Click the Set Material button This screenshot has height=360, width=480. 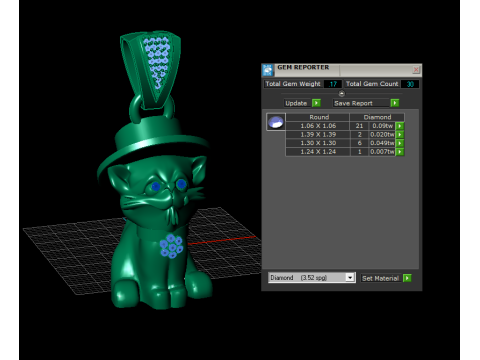pyautogui.click(x=381, y=278)
